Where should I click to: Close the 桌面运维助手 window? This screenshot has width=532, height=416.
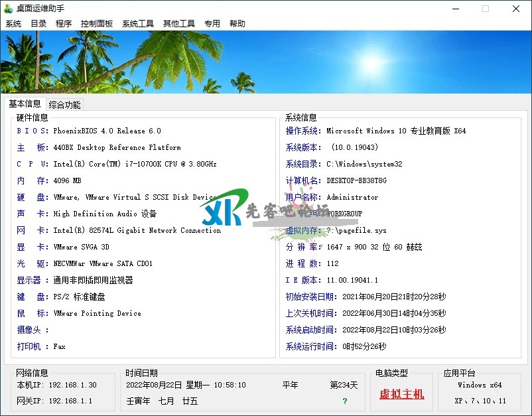click(x=516, y=9)
